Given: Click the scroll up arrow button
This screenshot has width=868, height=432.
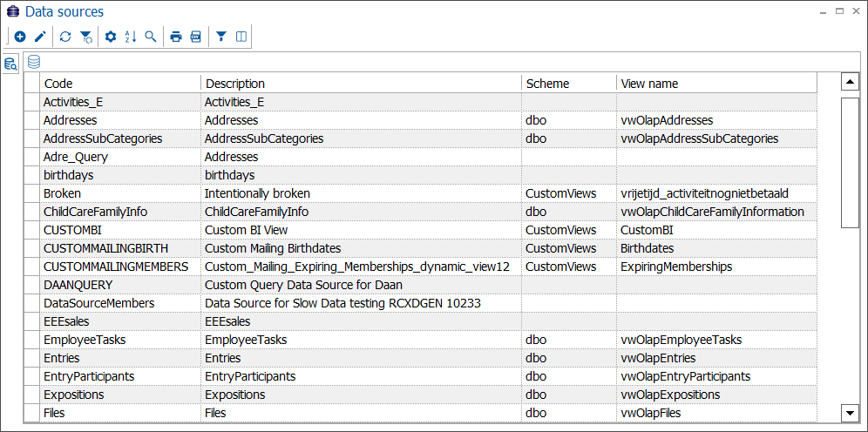Looking at the screenshot, I should (x=849, y=83).
